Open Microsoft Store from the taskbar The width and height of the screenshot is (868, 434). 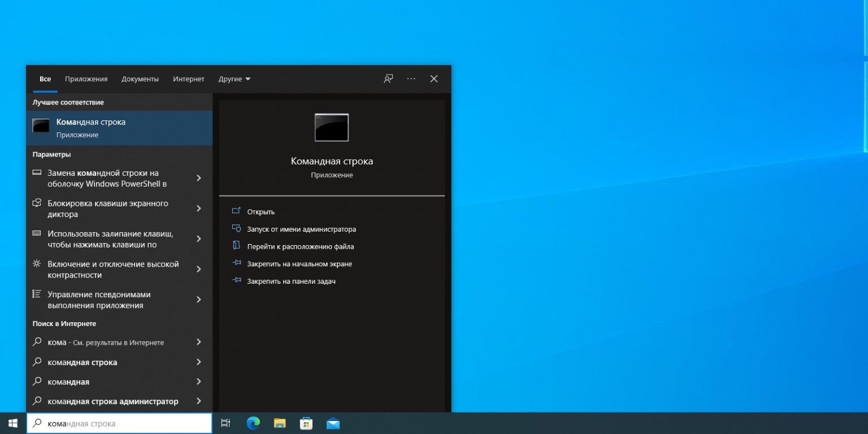(x=306, y=423)
